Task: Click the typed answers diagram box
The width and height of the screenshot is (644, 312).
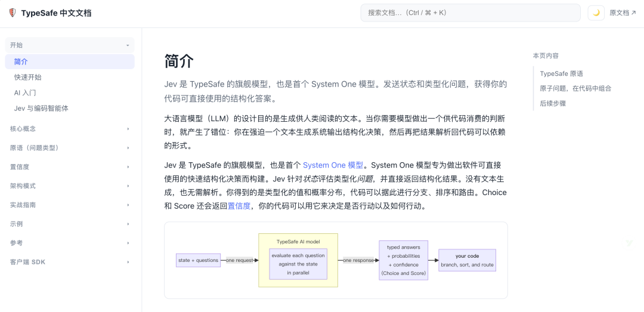Action: pyautogui.click(x=403, y=260)
